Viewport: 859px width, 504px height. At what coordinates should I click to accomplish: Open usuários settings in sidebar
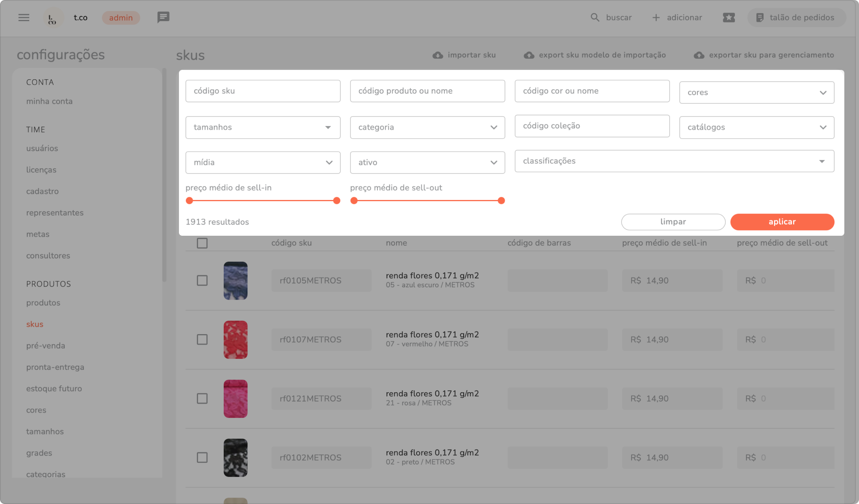(x=42, y=148)
